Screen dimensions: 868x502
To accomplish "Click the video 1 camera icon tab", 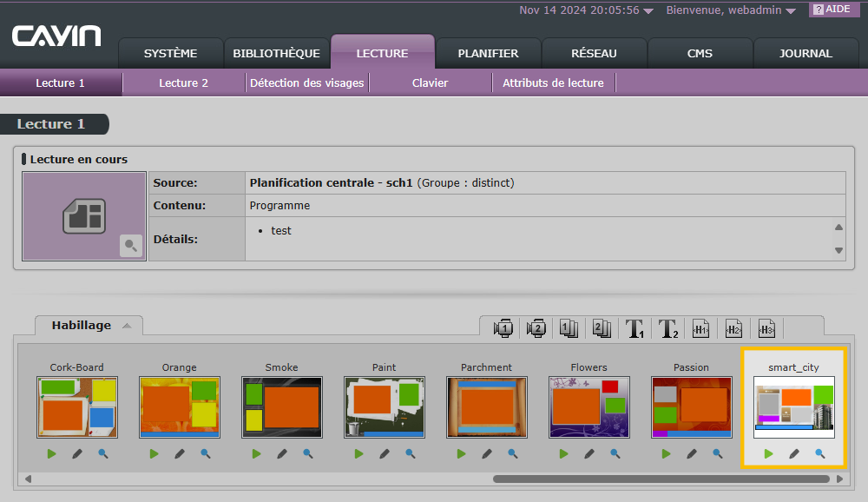I will click(503, 328).
